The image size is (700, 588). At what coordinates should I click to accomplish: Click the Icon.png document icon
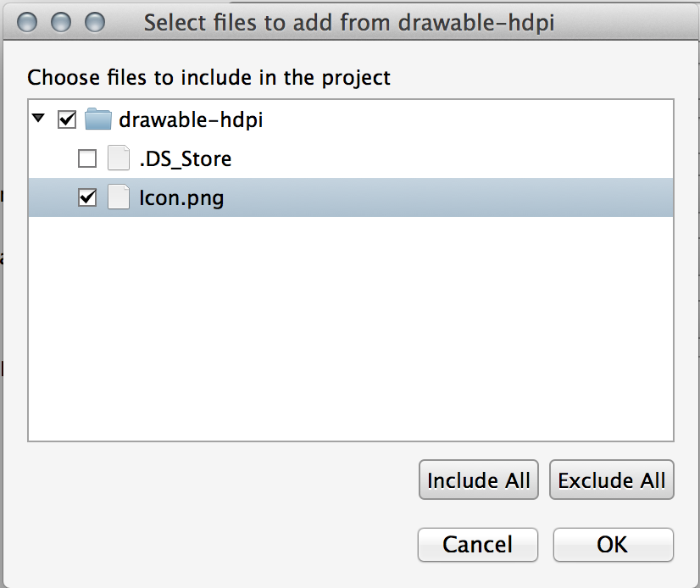[x=119, y=197]
